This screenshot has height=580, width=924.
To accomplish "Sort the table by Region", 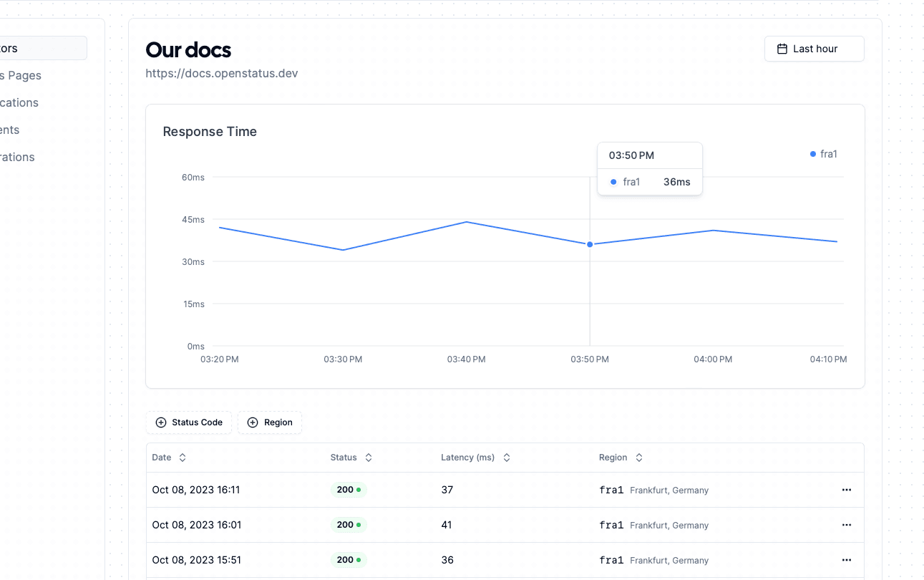I will pyautogui.click(x=638, y=457).
